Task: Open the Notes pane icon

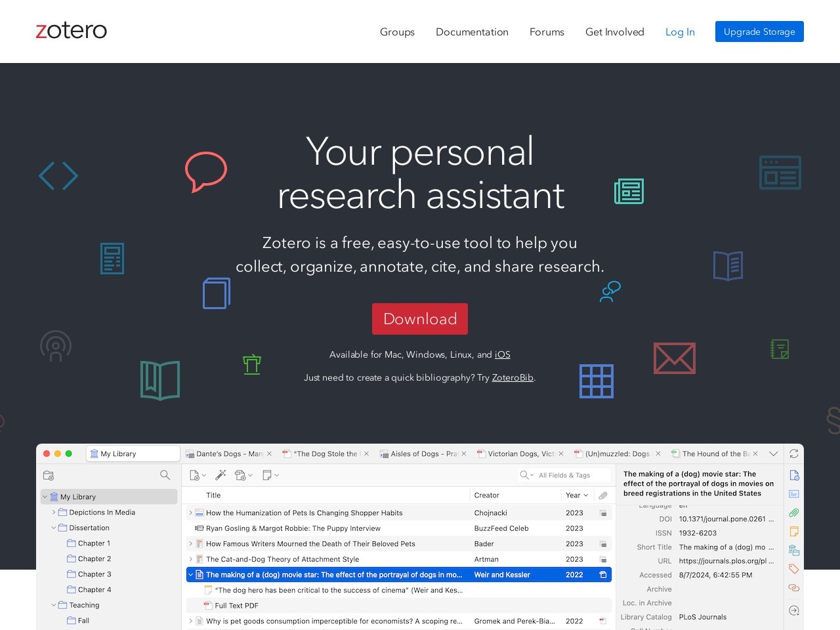Action: [x=794, y=532]
